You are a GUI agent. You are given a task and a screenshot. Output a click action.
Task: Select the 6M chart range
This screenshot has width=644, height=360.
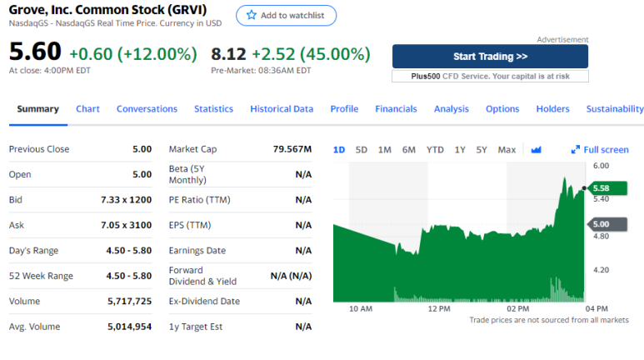(409, 150)
